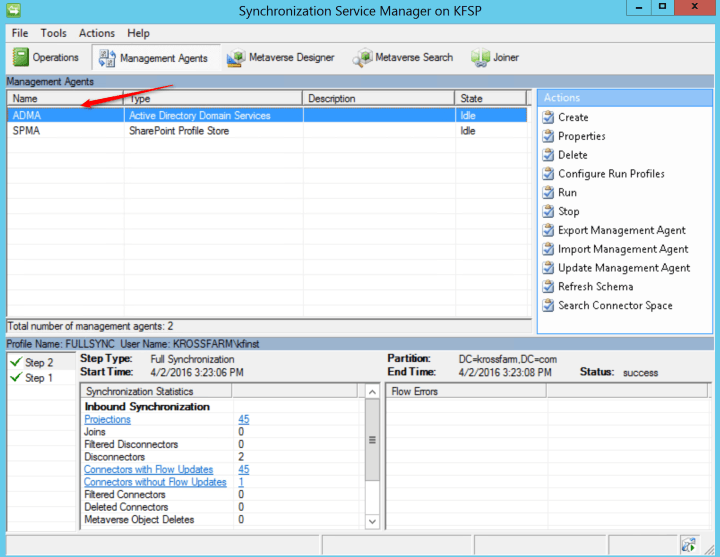Open Connectors without Flow Updates link
The image size is (720, 557).
[155, 482]
